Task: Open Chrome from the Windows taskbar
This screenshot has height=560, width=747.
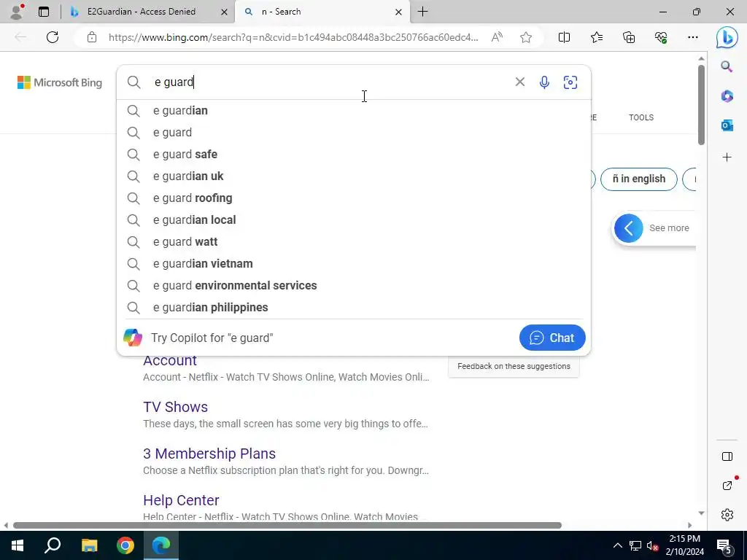Action: point(125,545)
